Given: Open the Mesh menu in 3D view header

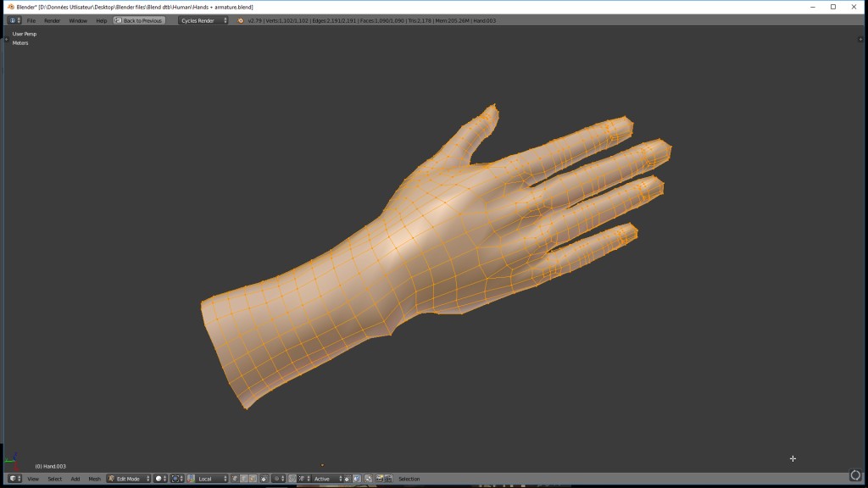Looking at the screenshot, I should pyautogui.click(x=94, y=479).
